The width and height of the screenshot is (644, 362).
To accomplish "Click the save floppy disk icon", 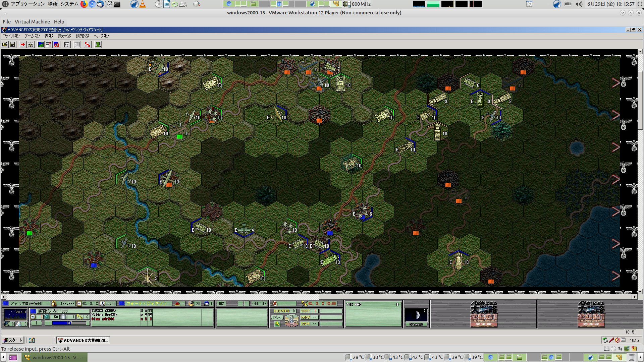I will (x=12, y=45).
